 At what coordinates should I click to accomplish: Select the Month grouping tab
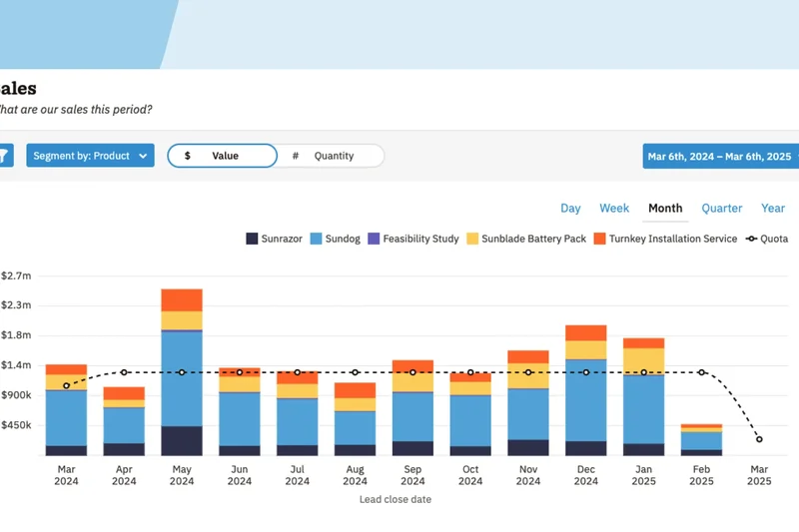pos(665,209)
